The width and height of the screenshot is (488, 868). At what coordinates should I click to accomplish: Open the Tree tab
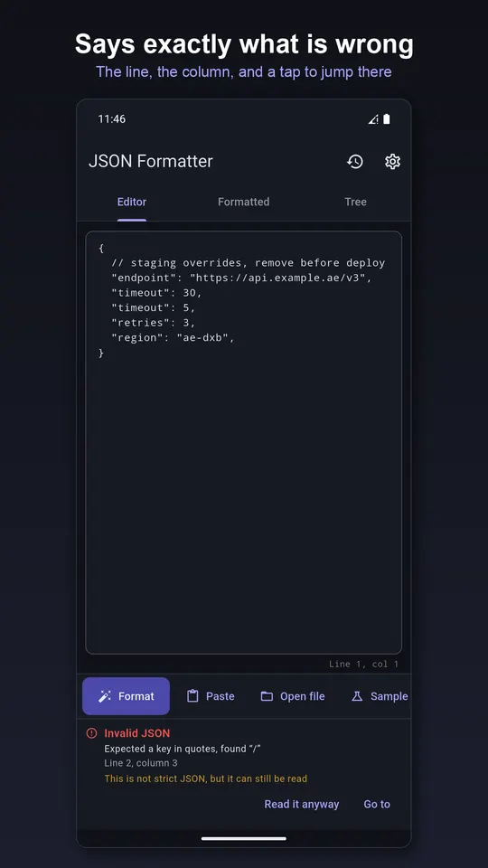[355, 202]
